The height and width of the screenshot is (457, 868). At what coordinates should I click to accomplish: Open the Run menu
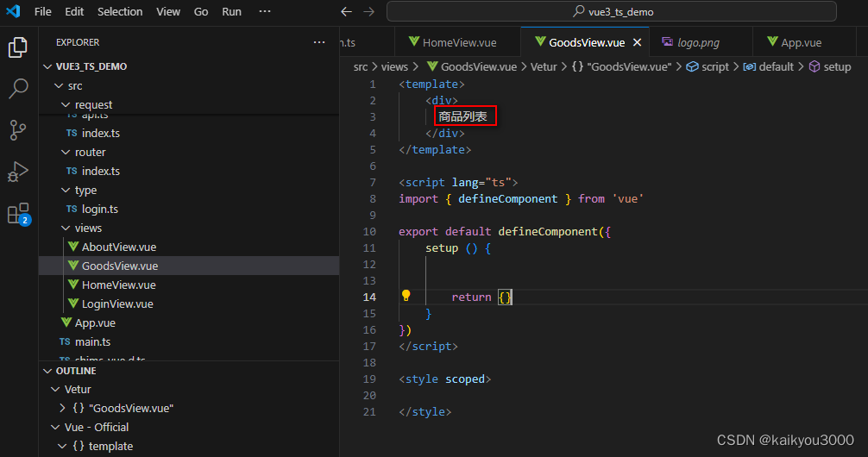point(231,11)
